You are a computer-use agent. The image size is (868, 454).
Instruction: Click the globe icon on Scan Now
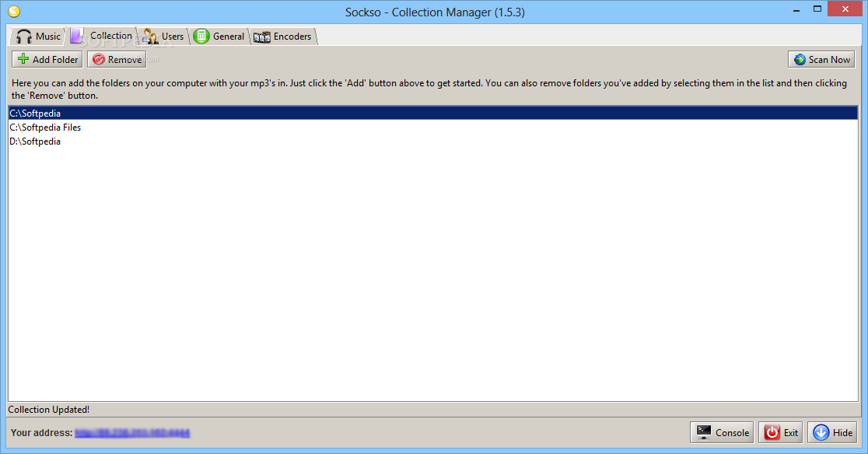(800, 59)
